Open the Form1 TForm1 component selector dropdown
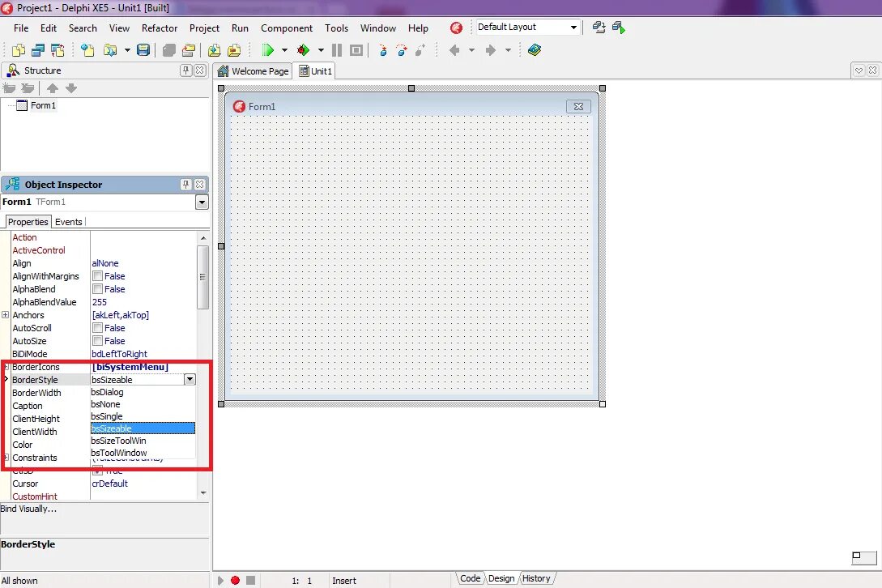The width and height of the screenshot is (882, 588). [x=202, y=202]
